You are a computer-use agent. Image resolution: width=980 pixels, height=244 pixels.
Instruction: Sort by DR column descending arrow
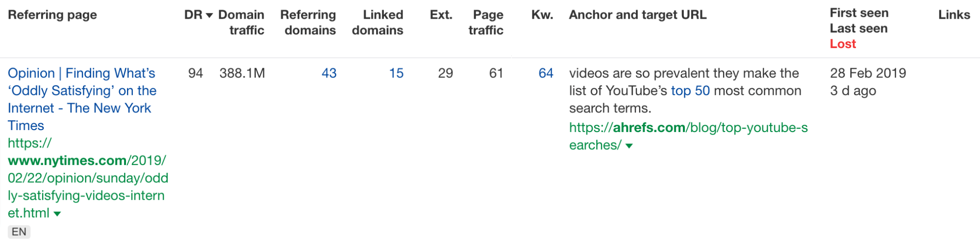209,16
